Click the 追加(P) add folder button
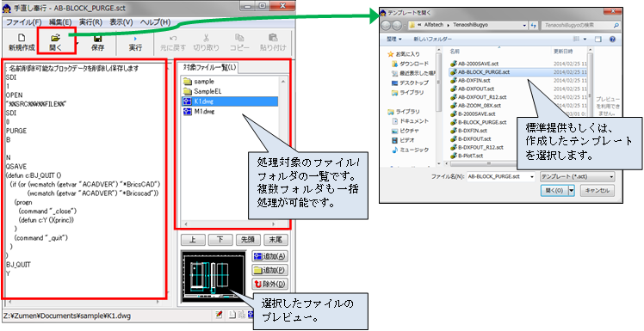The height and width of the screenshot is (331, 644). (269, 270)
